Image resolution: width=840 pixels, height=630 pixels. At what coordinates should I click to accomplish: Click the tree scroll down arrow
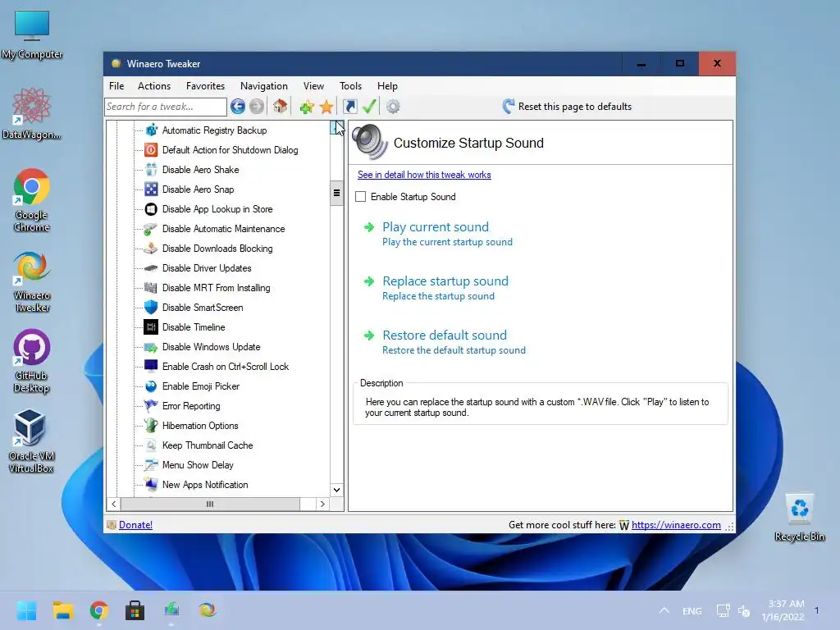(x=336, y=490)
